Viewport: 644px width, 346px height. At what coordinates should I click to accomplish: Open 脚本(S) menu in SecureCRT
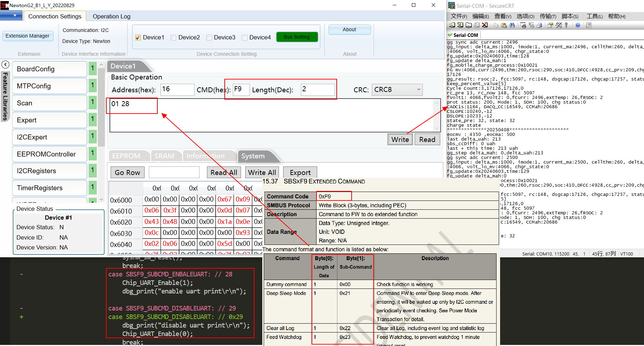570,16
